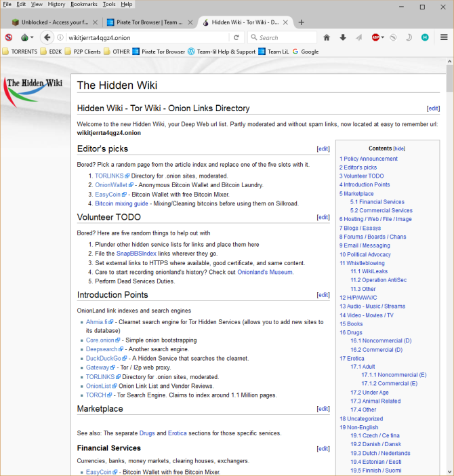Jump to 19.5 Finnish / Suomi in Contents
The width and height of the screenshot is (454, 476).
[376, 471]
